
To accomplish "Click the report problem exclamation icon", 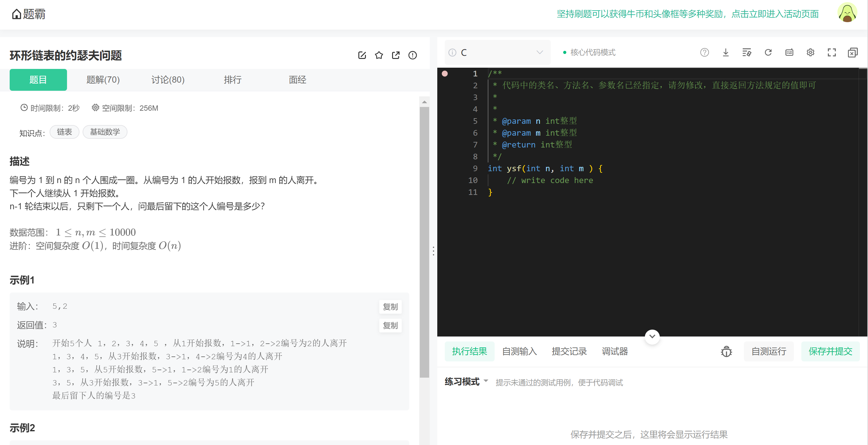I will pyautogui.click(x=412, y=55).
